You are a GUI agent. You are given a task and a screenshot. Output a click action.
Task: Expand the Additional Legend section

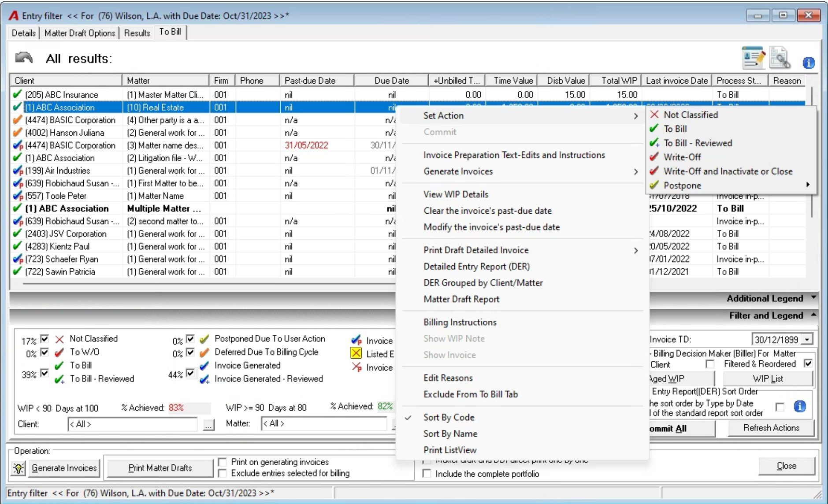(x=813, y=298)
